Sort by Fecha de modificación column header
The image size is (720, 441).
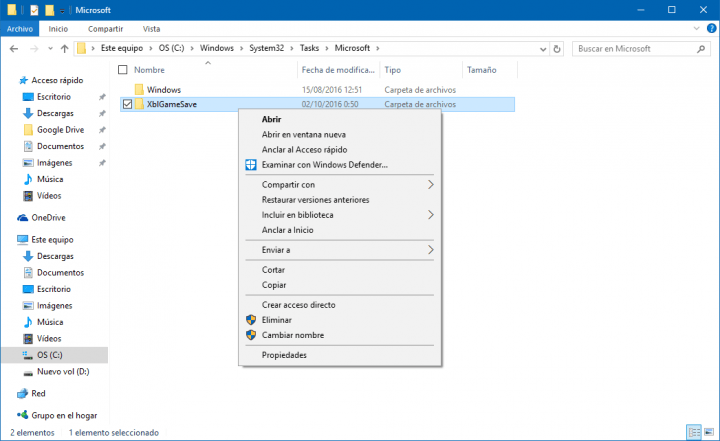click(338, 70)
